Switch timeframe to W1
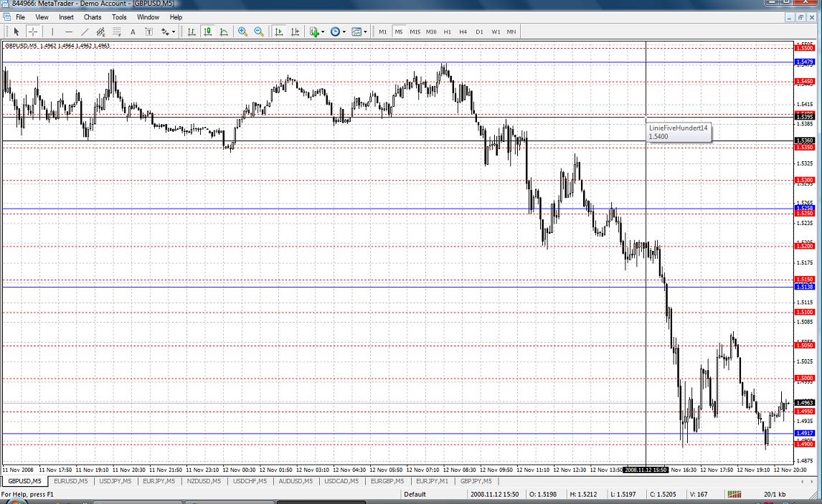Screen dimensions: 822x504 pos(496,32)
